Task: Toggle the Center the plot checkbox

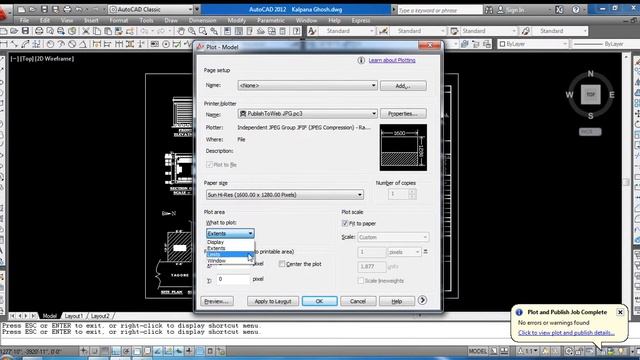Action: point(282,264)
